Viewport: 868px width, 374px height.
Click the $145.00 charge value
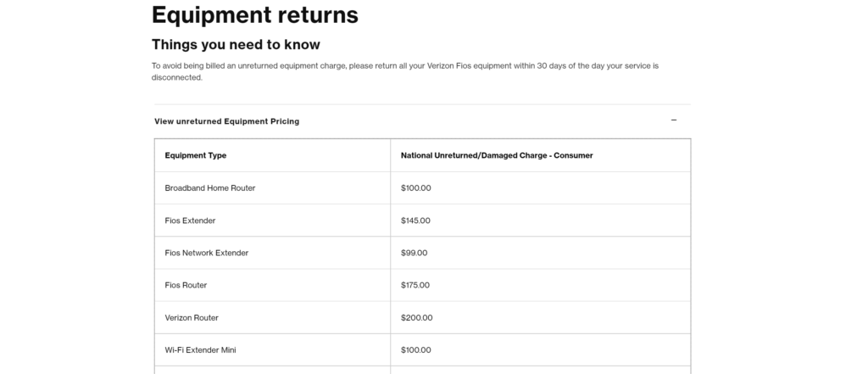pyautogui.click(x=415, y=220)
